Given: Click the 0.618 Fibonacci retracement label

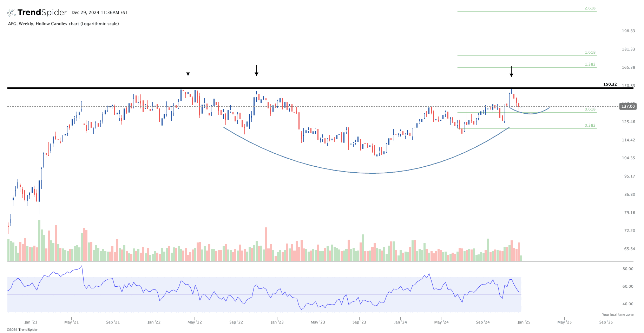Looking at the screenshot, I should [x=590, y=109].
